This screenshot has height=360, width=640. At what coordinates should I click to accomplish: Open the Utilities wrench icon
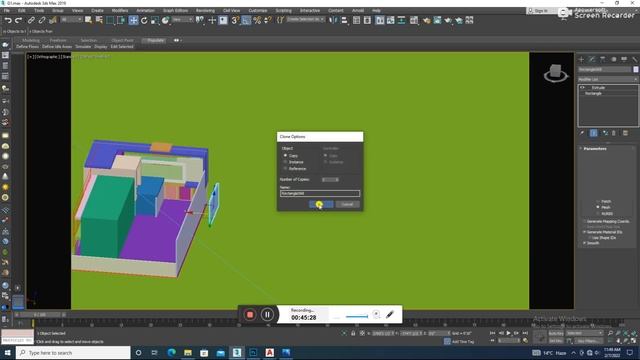coord(635,60)
